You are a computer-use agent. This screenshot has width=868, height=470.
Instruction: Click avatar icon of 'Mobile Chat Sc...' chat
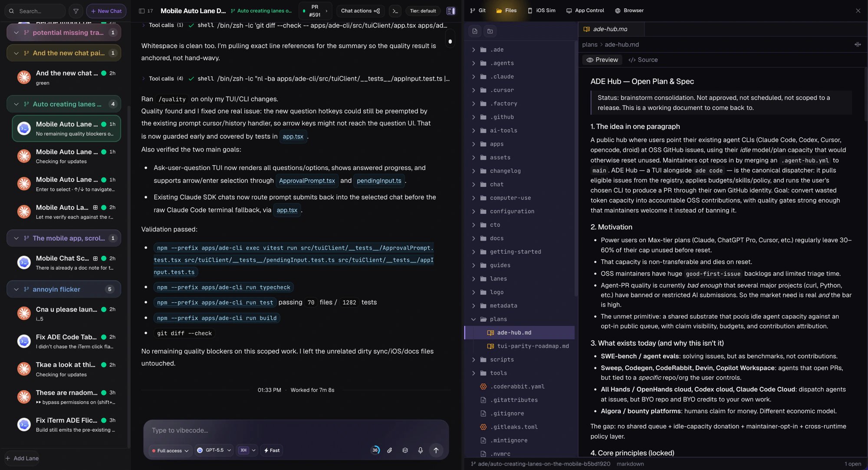coord(24,262)
